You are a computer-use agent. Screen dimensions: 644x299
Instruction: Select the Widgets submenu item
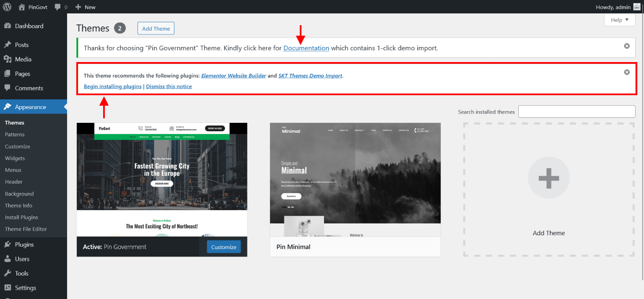click(15, 158)
